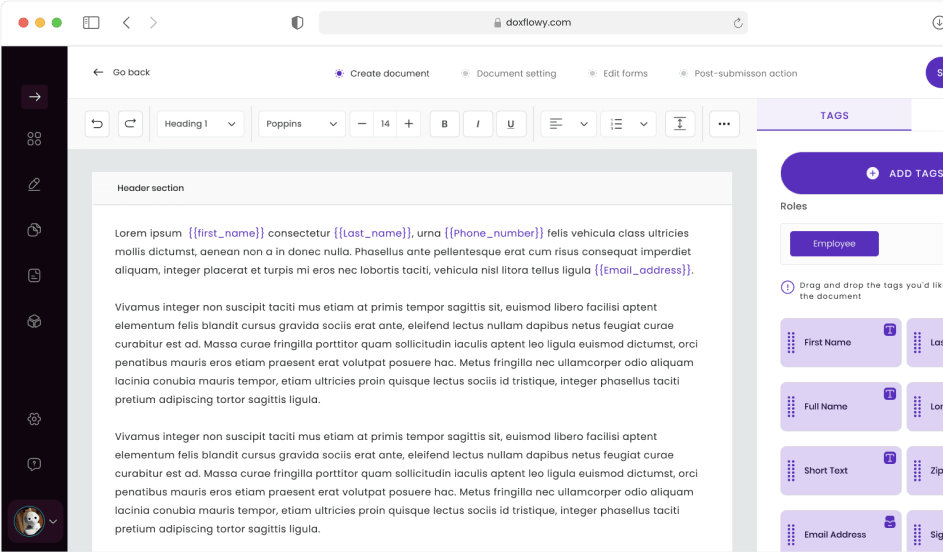This screenshot has width=943, height=552.
Task: Click Go back link
Action: tap(121, 72)
